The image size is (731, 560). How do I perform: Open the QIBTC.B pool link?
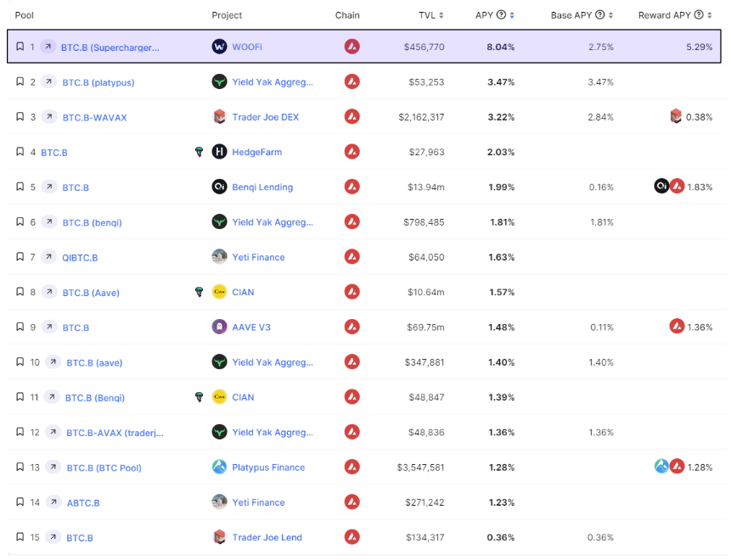[x=80, y=258]
